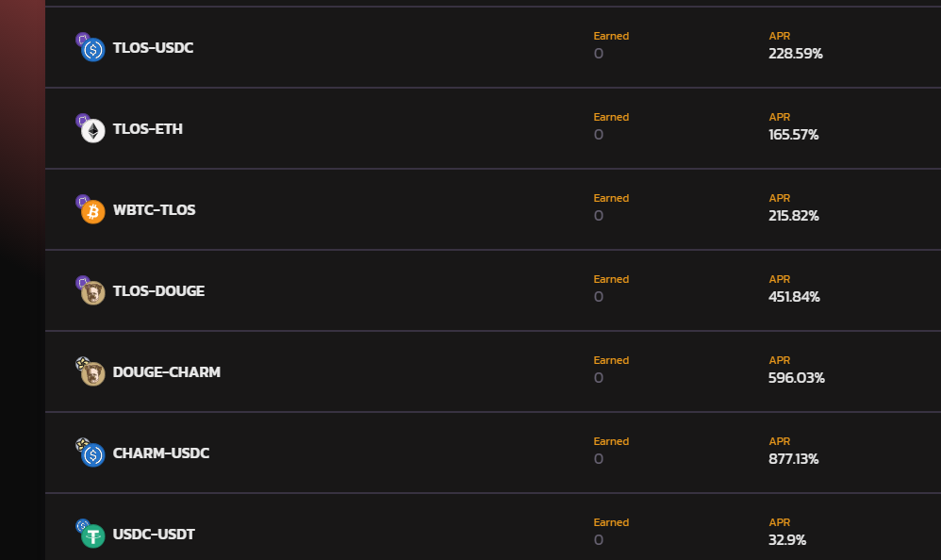Image resolution: width=941 pixels, height=560 pixels.
Task: Click the CHARM-USDC pair token icon
Action: click(91, 452)
